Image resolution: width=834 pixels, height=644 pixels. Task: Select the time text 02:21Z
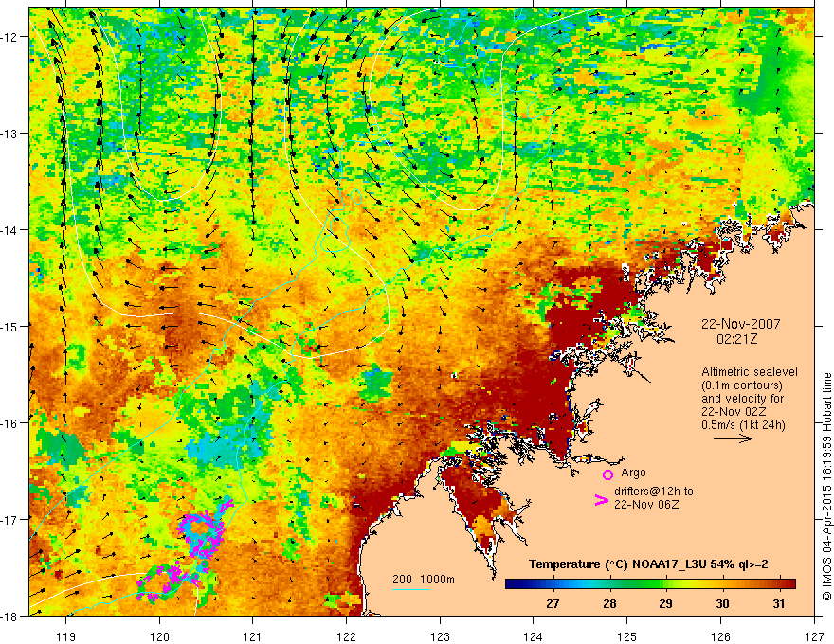pyautogui.click(x=736, y=339)
